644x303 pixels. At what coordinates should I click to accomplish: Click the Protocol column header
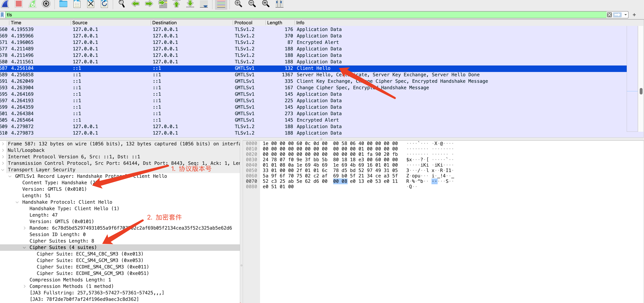click(243, 23)
